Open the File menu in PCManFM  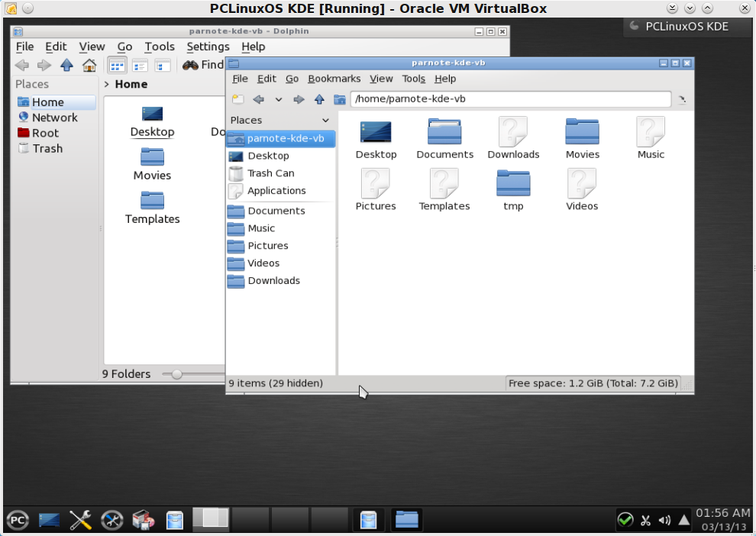pos(240,79)
